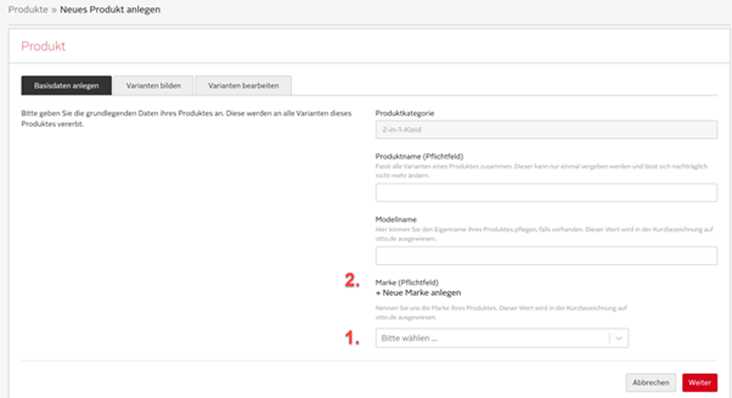Click the red Weiter button

tap(700, 383)
